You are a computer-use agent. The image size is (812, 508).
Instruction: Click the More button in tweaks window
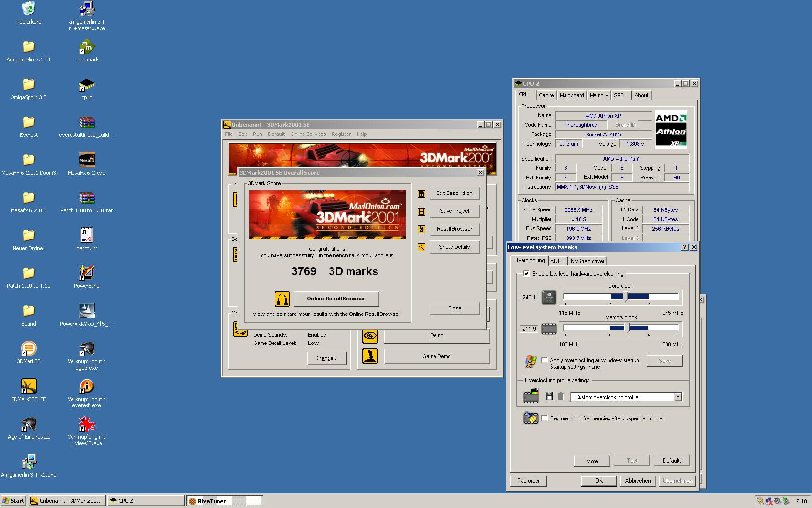tap(592, 461)
